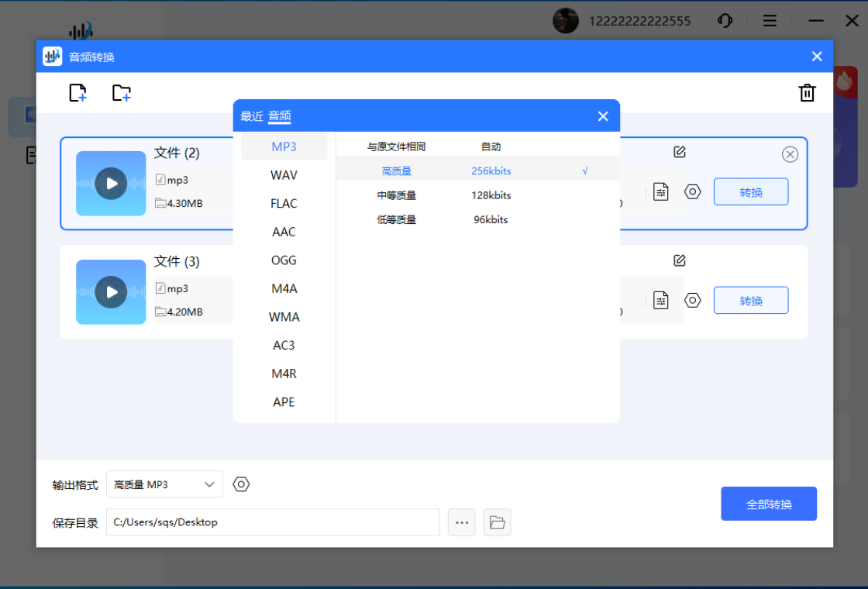Open file info icon on first audio item
This screenshot has width=868, height=589.
pos(661,191)
